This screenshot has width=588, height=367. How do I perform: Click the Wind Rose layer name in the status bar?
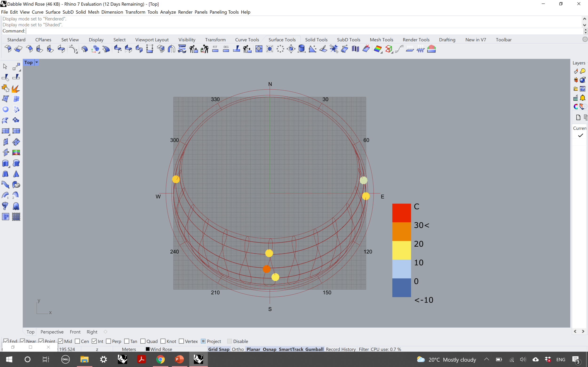161,349
